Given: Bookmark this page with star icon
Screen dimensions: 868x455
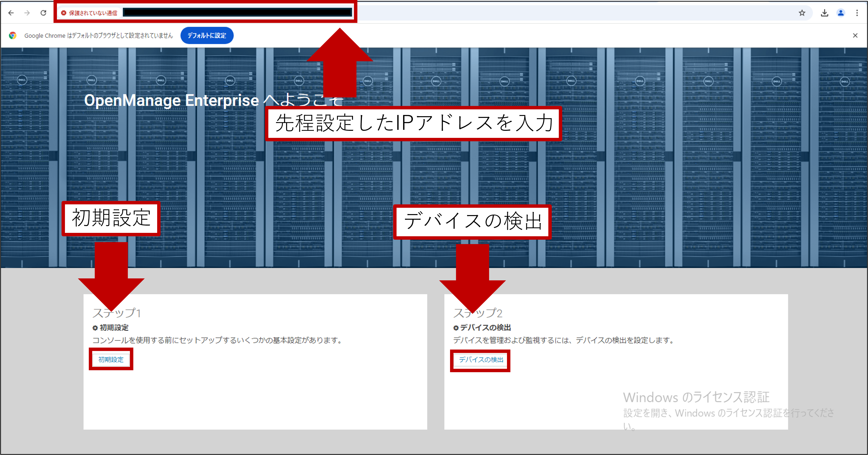Looking at the screenshot, I should pyautogui.click(x=802, y=13).
